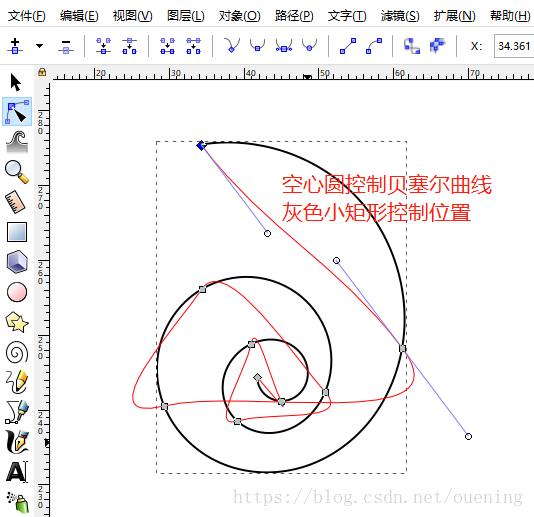This screenshot has height=517, width=534.
Task: Click the insert new node icon
Action: [x=15, y=46]
